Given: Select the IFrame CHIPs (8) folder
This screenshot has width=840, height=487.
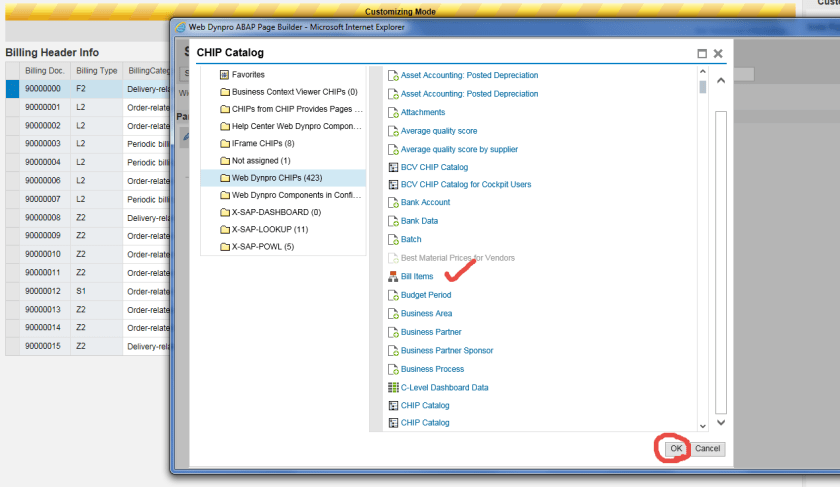Looking at the screenshot, I should tap(262, 143).
